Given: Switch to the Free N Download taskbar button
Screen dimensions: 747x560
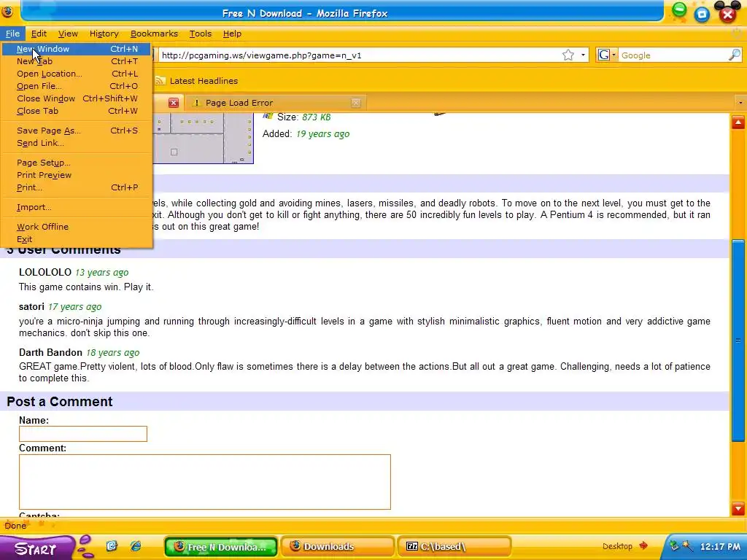Looking at the screenshot, I should coord(220,547).
